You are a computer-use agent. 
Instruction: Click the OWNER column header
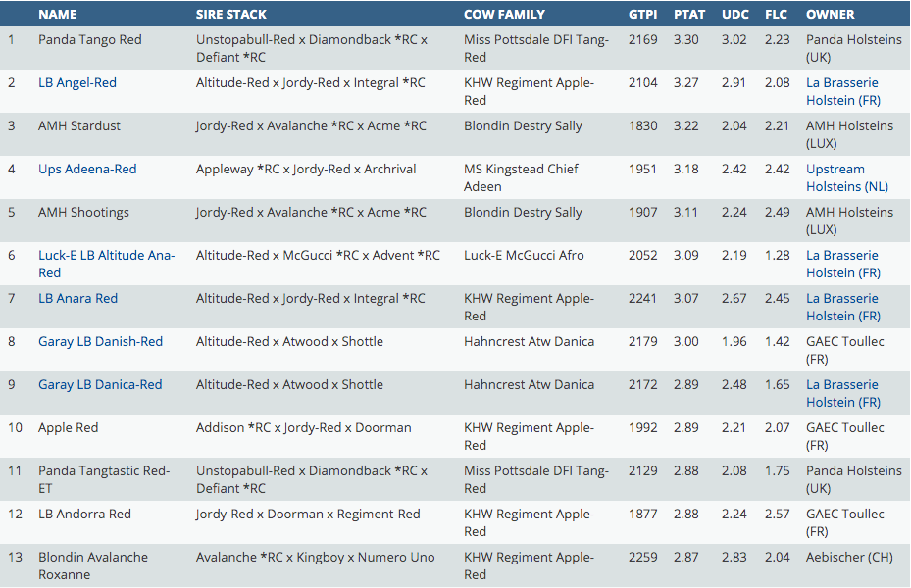coord(830,15)
